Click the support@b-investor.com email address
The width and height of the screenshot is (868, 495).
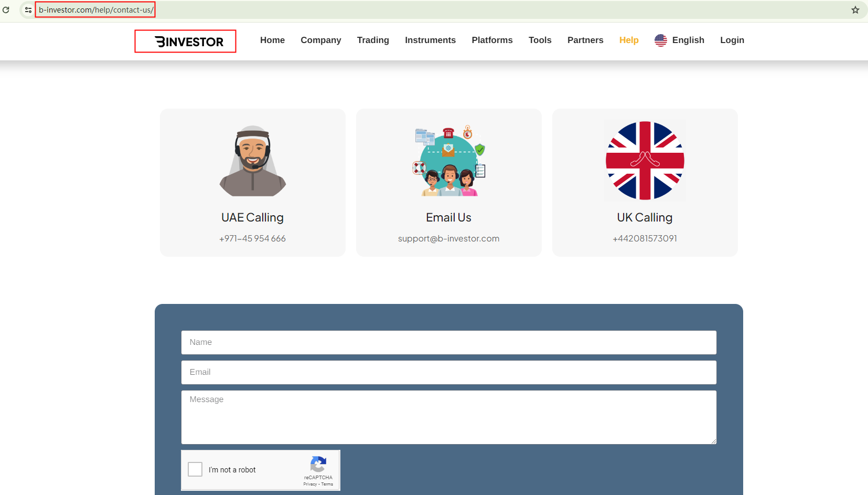coord(448,238)
